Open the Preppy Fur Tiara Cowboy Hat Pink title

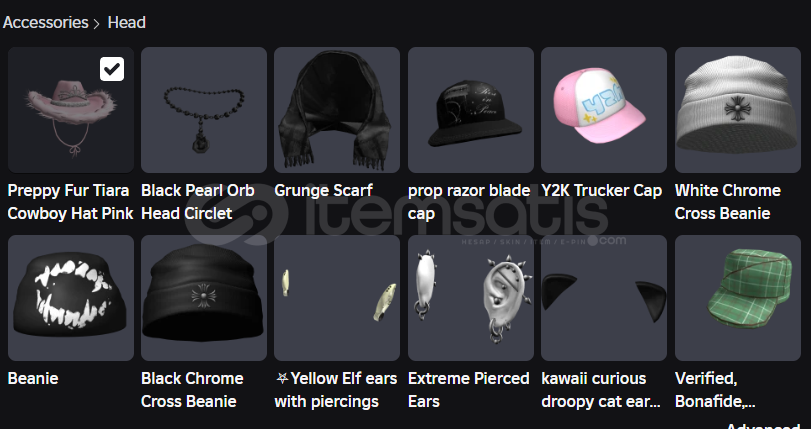(70, 202)
